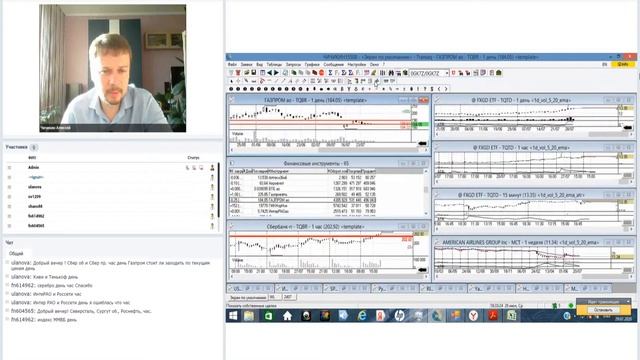Click the 'Сбербанк' 1 час chart title bar
The height and width of the screenshot is (360, 640).
coord(315,227)
